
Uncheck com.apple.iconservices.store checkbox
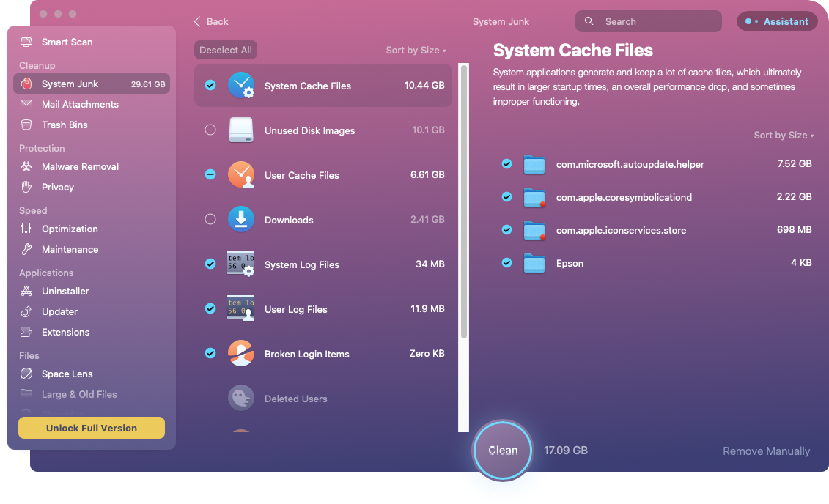point(506,230)
